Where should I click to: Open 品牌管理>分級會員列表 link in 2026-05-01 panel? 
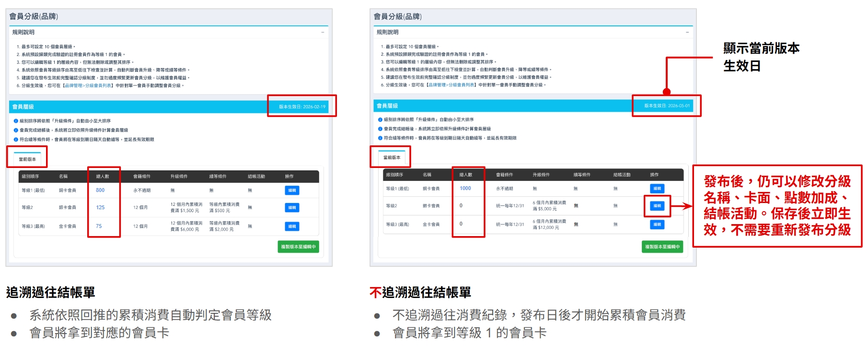point(451,85)
